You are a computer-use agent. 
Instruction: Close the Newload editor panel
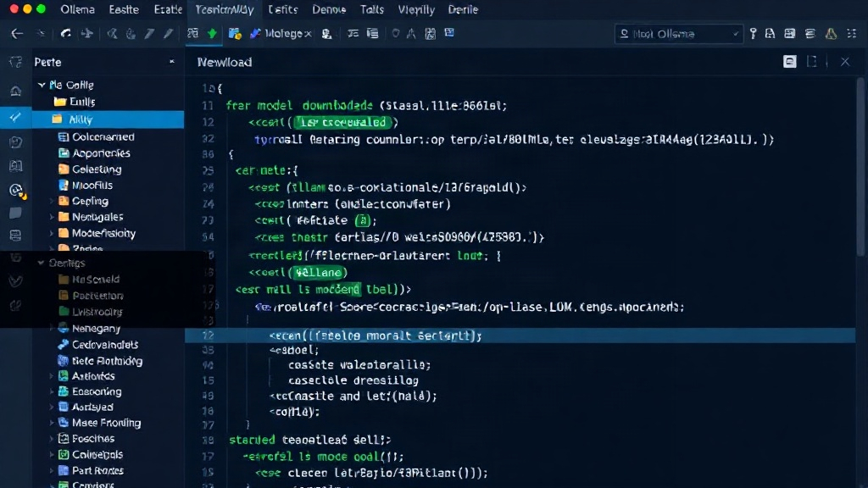845,61
